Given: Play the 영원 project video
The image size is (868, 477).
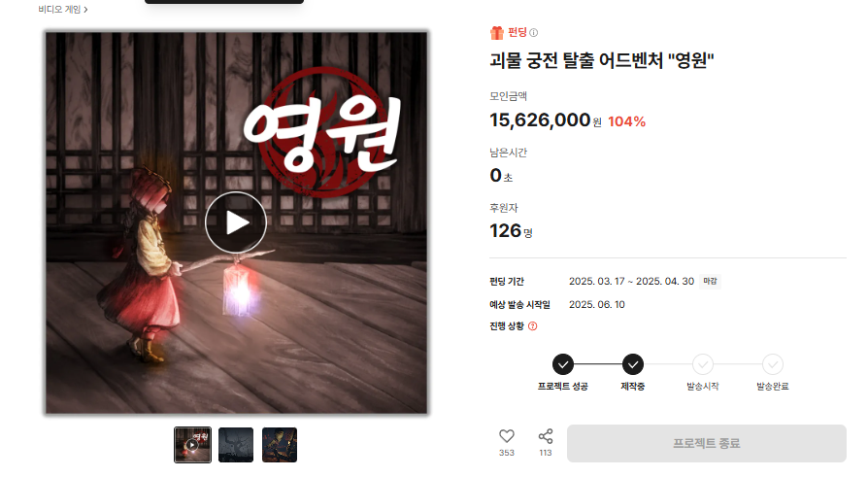Looking at the screenshot, I should point(236,222).
